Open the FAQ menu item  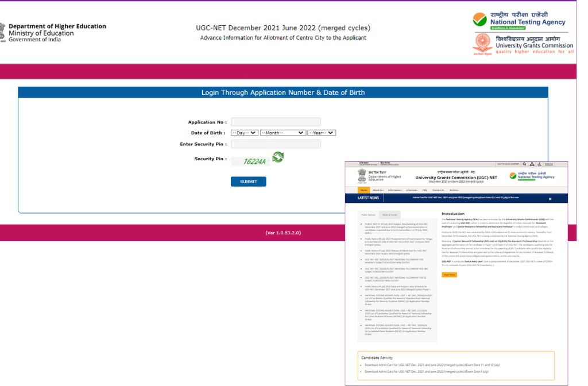pos(425,190)
